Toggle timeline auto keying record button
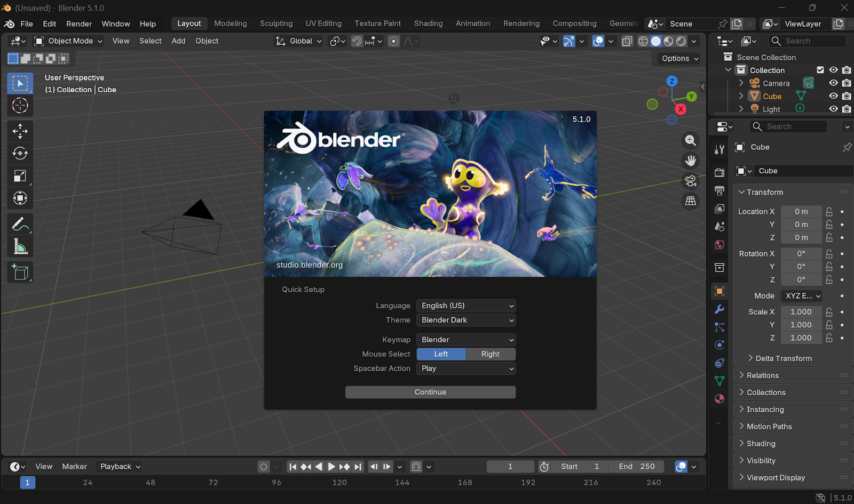Viewport: 854px width, 504px height. click(264, 467)
